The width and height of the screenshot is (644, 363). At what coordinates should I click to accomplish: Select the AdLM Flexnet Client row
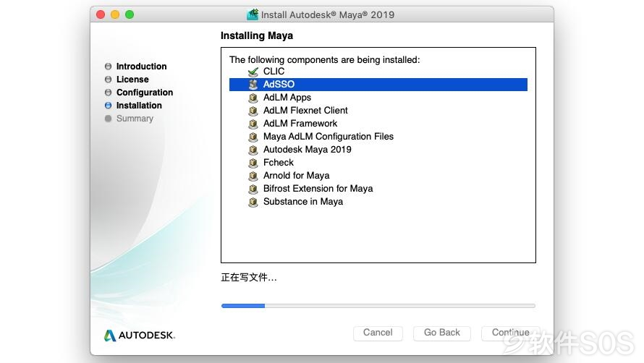click(x=378, y=111)
